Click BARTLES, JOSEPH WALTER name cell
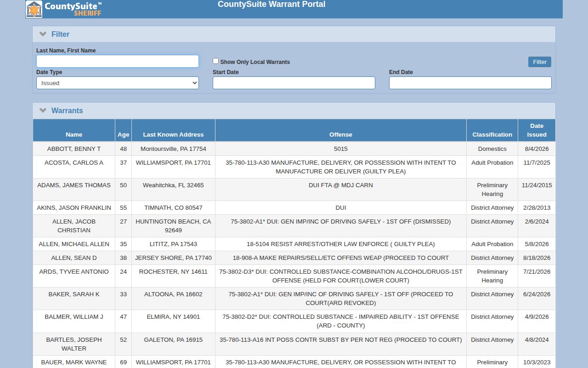Screen dimensions: 588x368 coord(74,344)
